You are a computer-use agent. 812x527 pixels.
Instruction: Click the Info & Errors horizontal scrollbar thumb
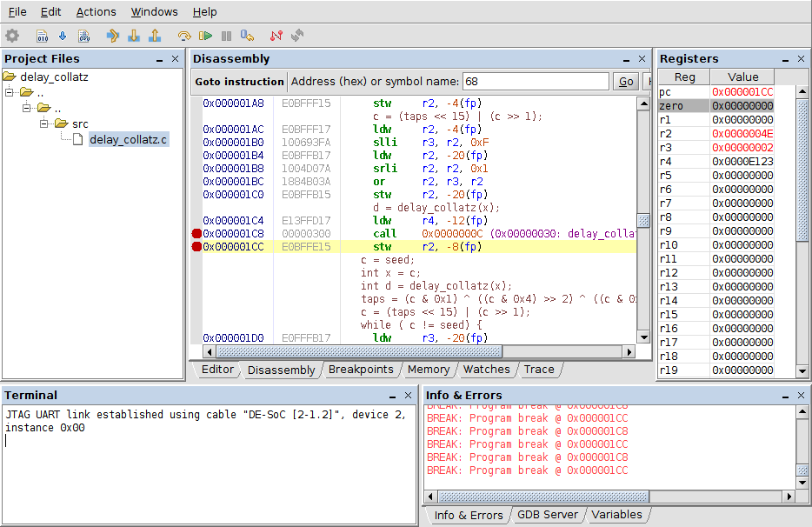point(543,497)
